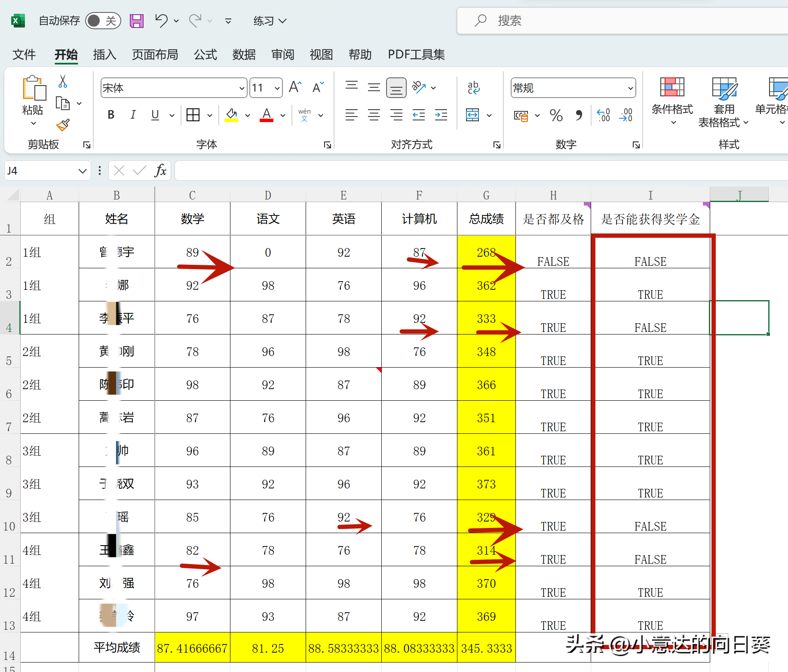Toggle Italic formatting
Viewport: 788px width, 672px height.
[133, 115]
